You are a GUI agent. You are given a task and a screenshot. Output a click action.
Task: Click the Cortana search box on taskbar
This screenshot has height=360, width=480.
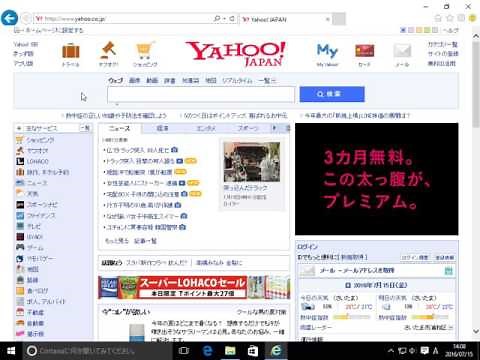point(98,351)
